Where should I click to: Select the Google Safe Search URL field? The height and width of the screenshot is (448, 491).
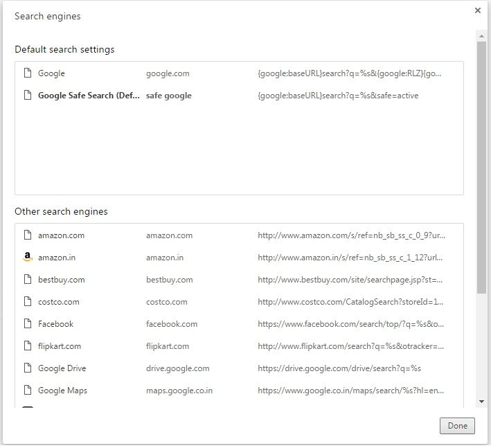(338, 96)
